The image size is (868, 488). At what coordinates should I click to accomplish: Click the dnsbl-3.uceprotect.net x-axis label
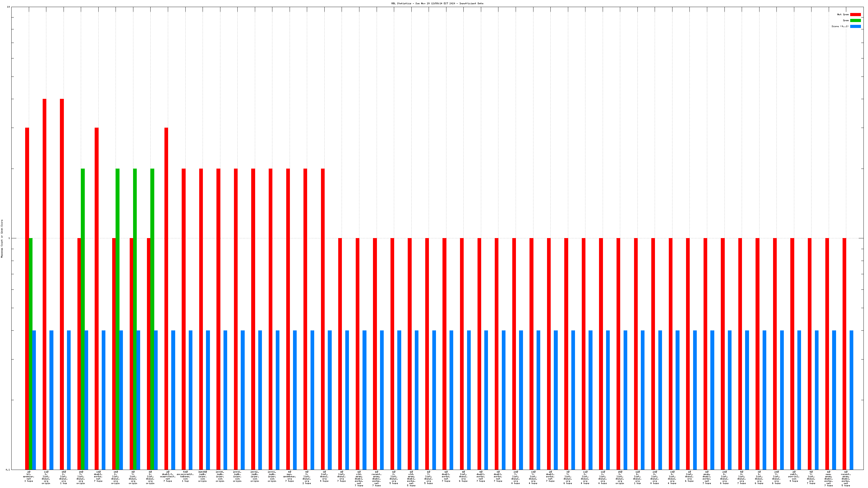(x=168, y=476)
